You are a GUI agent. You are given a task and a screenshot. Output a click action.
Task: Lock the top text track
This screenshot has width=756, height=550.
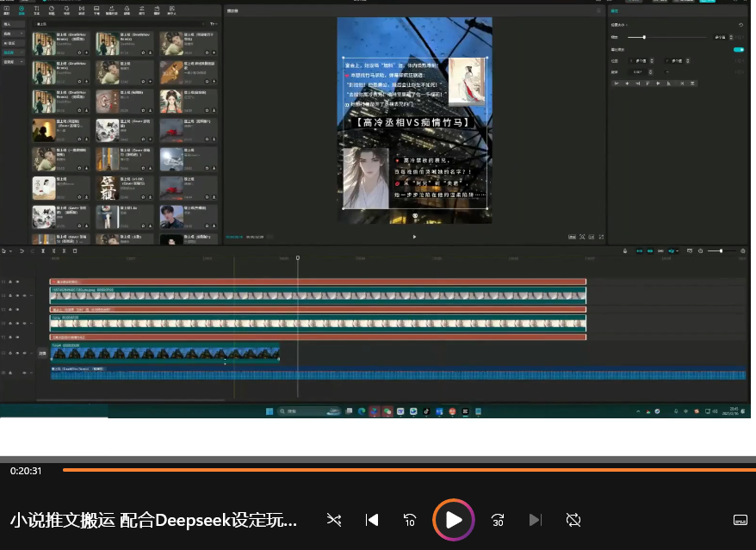[10, 281]
